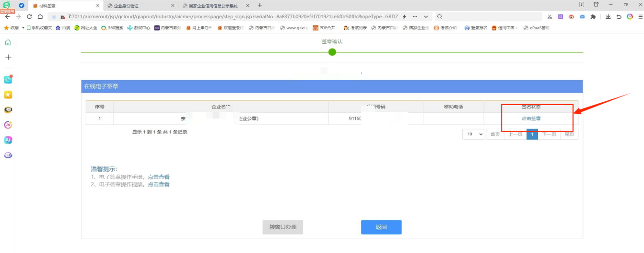Click the scissors screenshot icon in toolbar
Screen dimensions: 644x253
point(550,16)
